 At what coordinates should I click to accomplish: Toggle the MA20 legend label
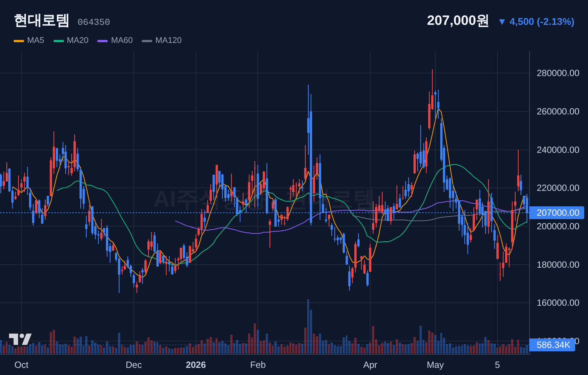coord(78,40)
